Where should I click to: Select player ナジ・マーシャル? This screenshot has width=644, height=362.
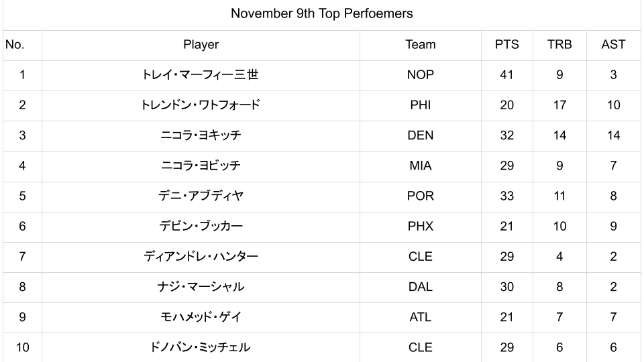(201, 287)
